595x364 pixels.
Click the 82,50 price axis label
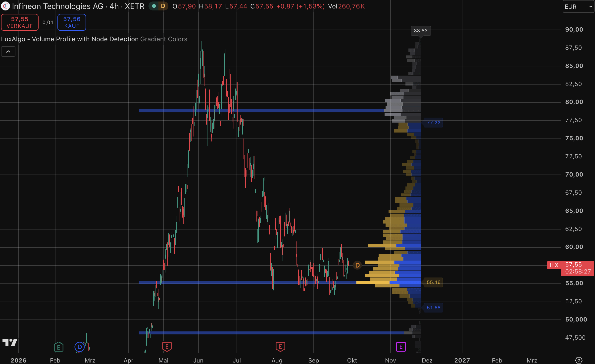(x=574, y=84)
